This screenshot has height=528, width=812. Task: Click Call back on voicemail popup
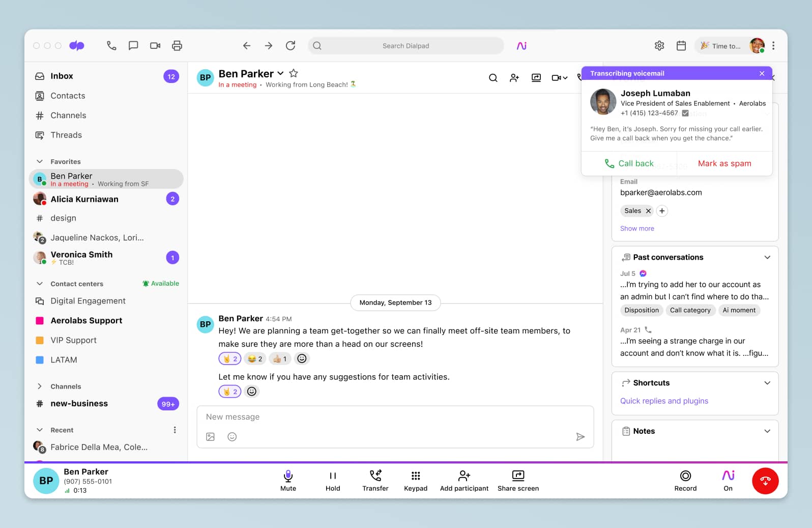click(x=629, y=163)
